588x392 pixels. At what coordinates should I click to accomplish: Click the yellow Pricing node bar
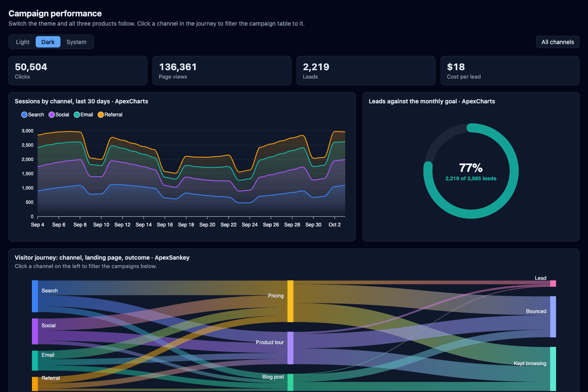pyautogui.click(x=290, y=301)
